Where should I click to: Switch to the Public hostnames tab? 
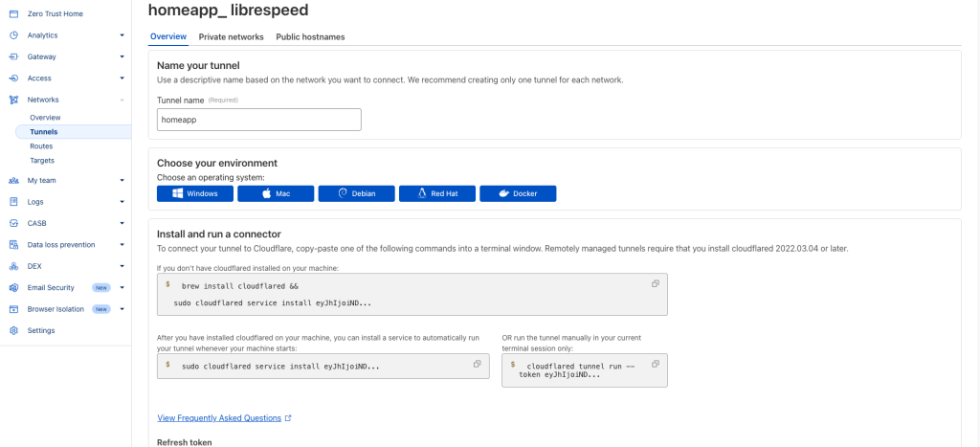click(x=311, y=37)
